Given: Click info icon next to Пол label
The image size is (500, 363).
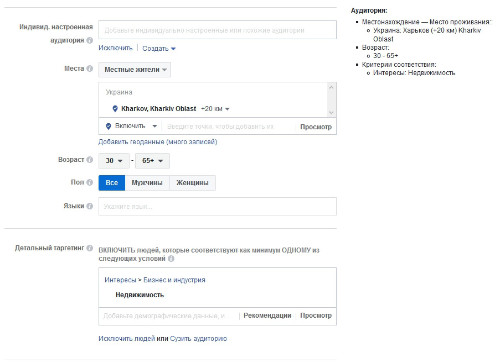Looking at the screenshot, I should click(90, 182).
